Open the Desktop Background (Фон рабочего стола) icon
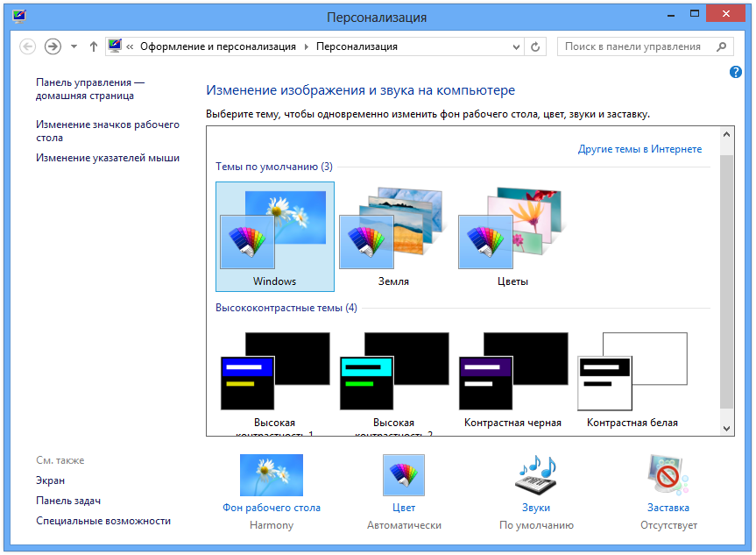The image size is (756, 555). [272, 476]
